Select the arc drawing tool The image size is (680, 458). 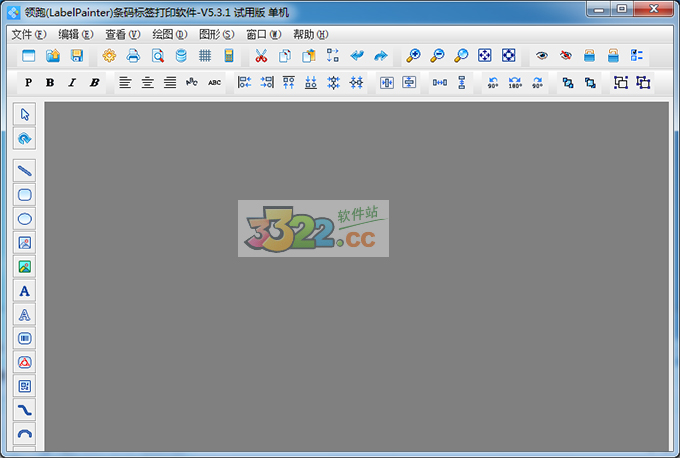(x=25, y=434)
